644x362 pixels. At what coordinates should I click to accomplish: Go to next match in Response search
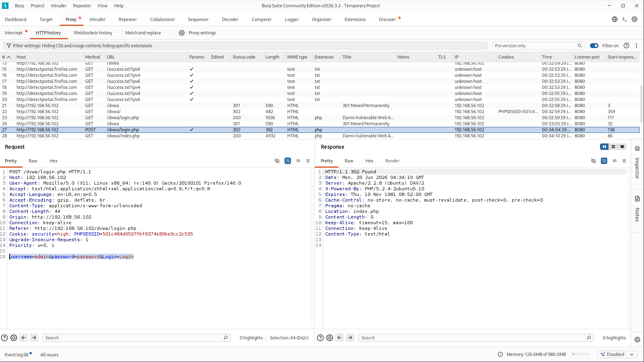(x=350, y=338)
